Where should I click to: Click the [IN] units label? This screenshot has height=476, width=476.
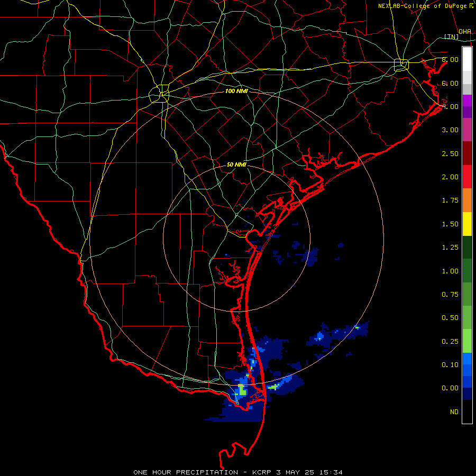coord(452,36)
